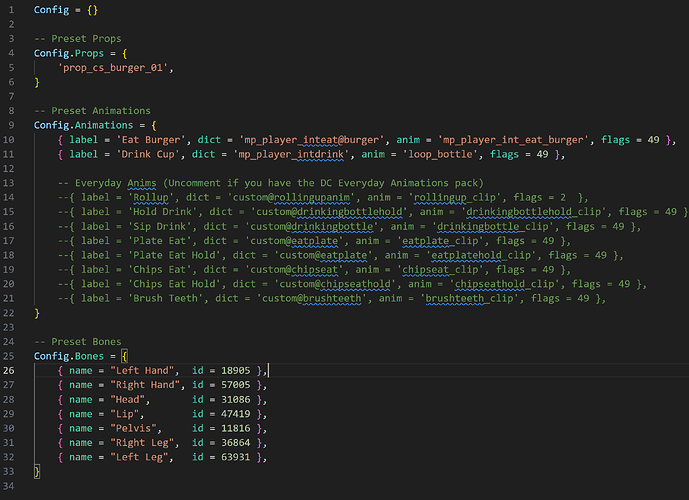
Task: Click the 'loop_bottle' anim string
Action: [440, 154]
